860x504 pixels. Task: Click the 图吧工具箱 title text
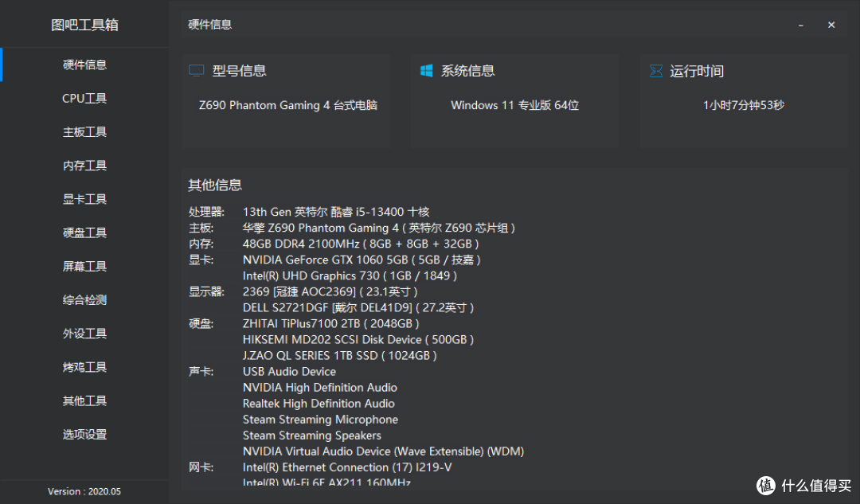click(x=84, y=25)
